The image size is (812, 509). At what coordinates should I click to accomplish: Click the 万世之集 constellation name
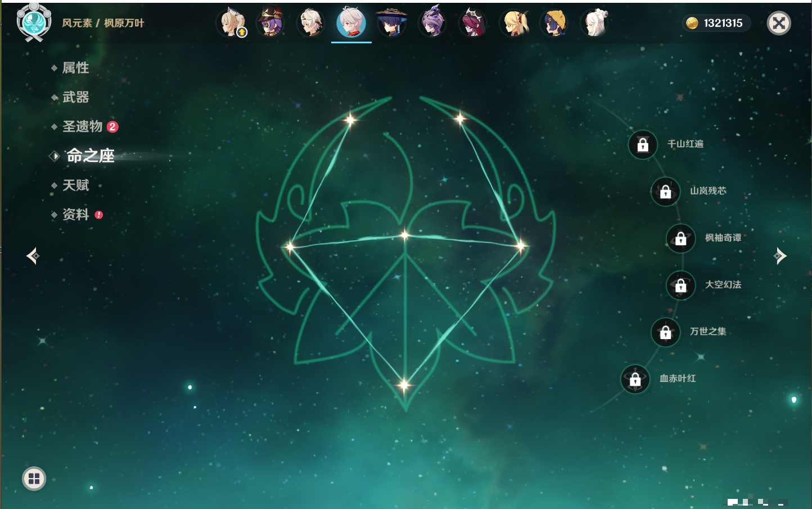(709, 331)
